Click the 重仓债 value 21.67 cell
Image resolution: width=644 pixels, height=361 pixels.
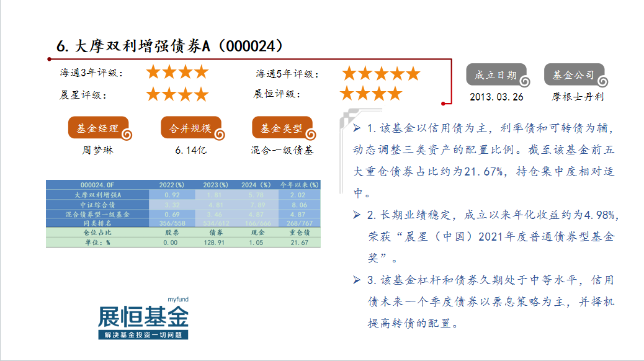299,243
